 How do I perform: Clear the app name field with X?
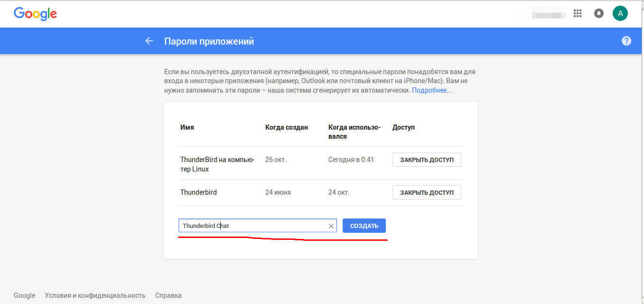coord(331,226)
